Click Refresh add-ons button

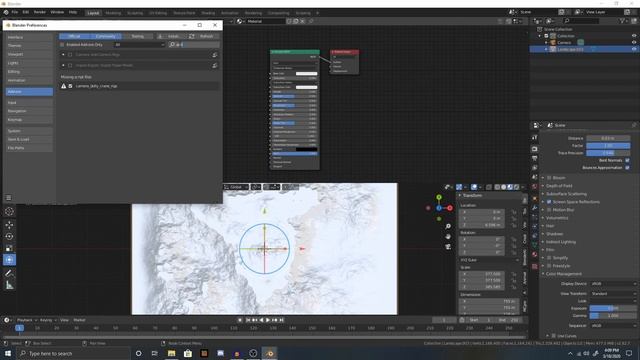click(x=203, y=36)
